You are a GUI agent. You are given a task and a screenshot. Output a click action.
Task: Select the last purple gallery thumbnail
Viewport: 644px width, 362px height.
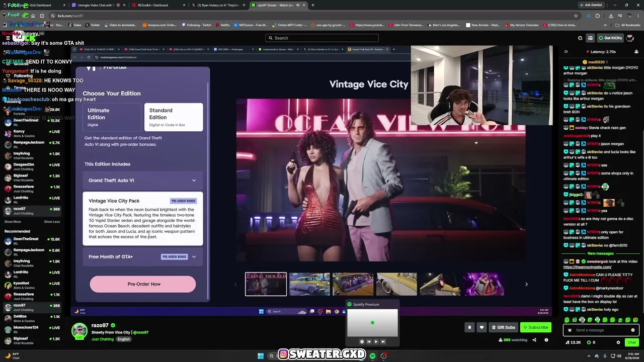tap(484, 284)
